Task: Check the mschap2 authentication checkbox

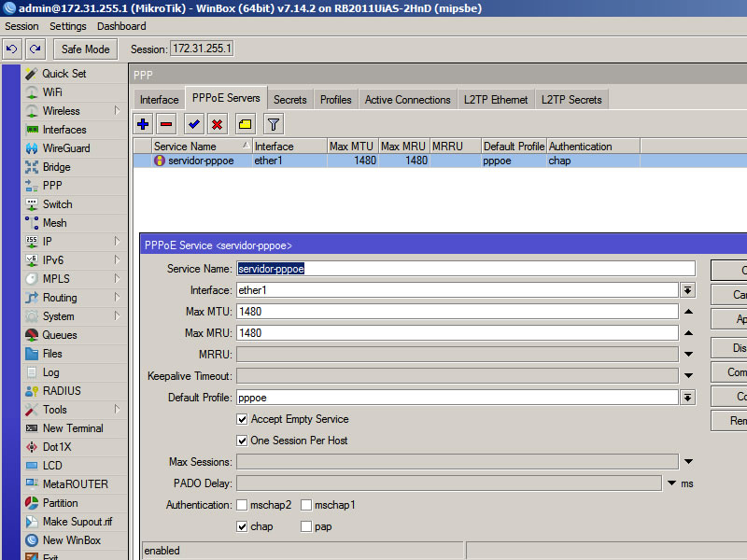Action: point(241,505)
